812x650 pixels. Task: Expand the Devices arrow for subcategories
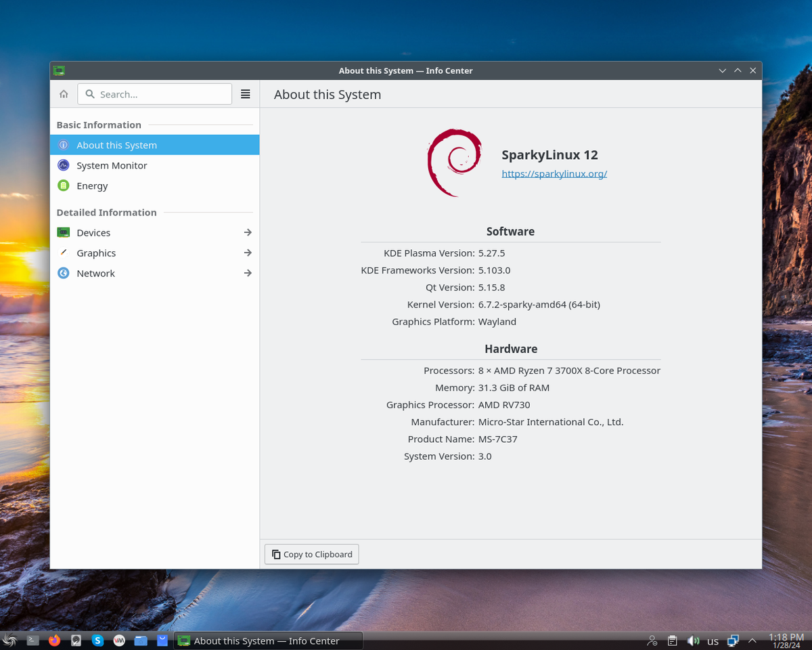248,232
